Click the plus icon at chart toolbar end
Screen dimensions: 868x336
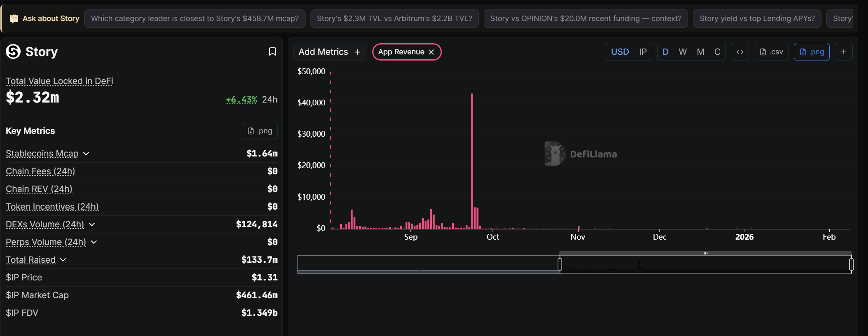(843, 52)
